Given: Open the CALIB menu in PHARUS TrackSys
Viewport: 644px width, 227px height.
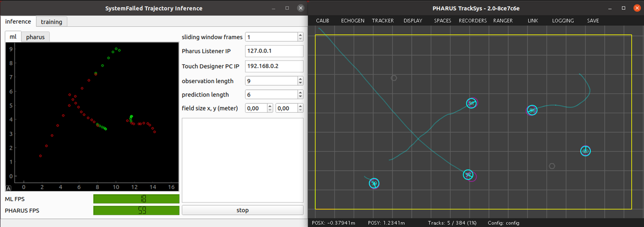Looking at the screenshot, I should [323, 20].
